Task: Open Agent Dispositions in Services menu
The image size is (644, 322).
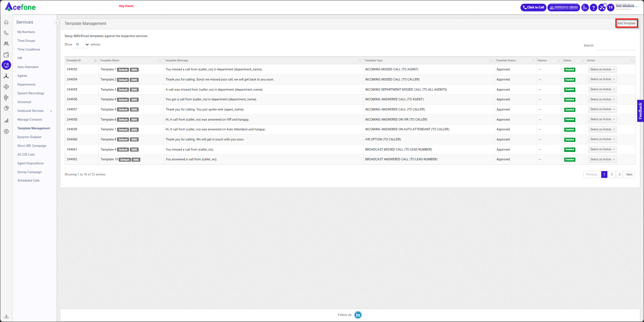Action: [30, 163]
